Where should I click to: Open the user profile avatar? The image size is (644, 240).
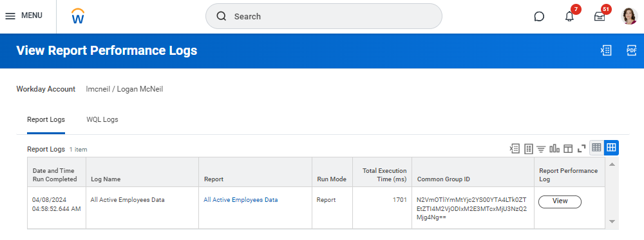click(x=629, y=16)
